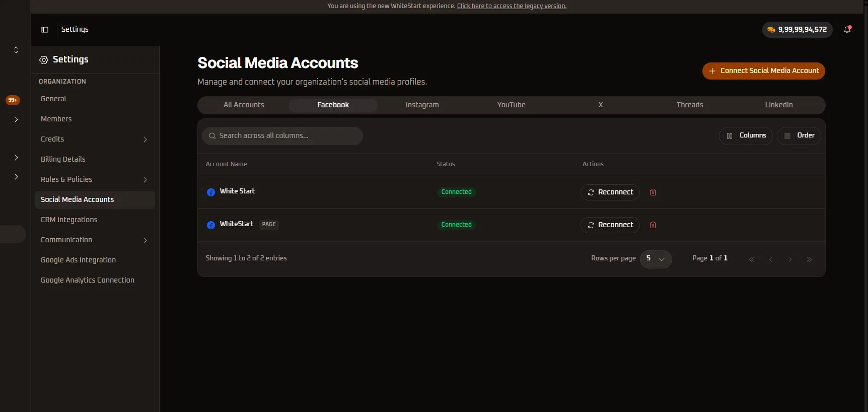Expand the third left rail chevron
Viewport: 868px width, 412px height.
click(x=16, y=177)
